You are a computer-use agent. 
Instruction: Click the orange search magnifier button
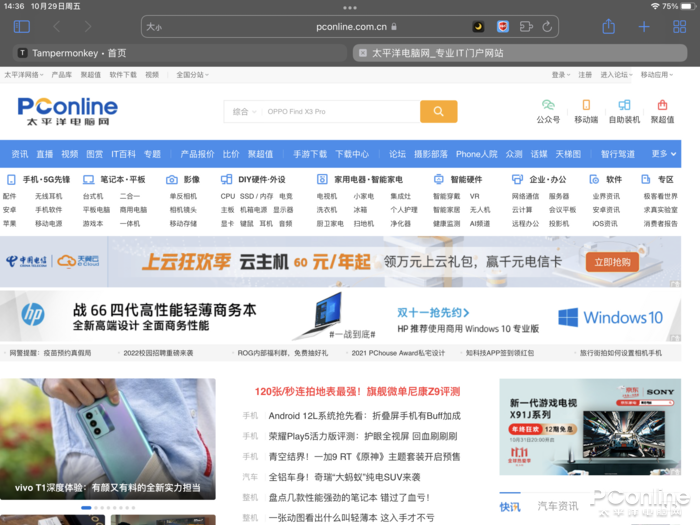(438, 111)
